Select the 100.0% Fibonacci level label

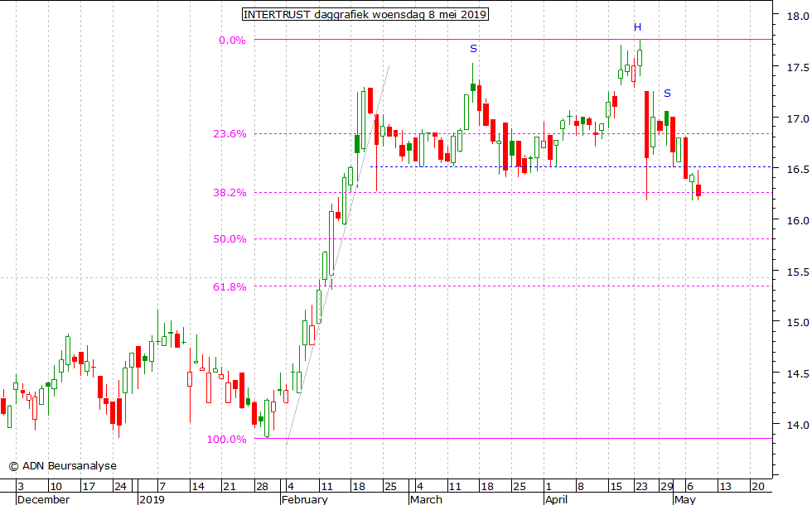(227, 440)
